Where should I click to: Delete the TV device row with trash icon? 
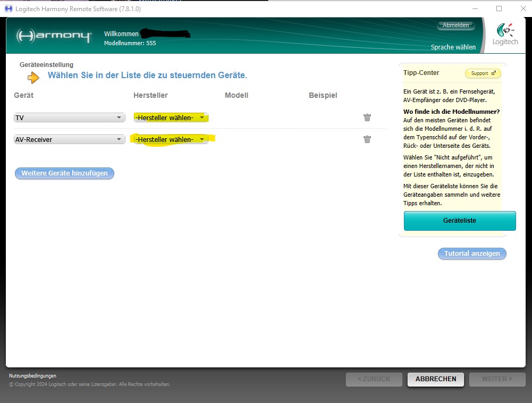coord(367,117)
